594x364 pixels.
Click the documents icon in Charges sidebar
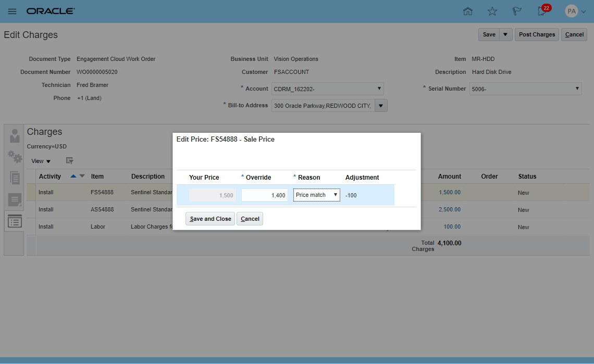coord(15,178)
